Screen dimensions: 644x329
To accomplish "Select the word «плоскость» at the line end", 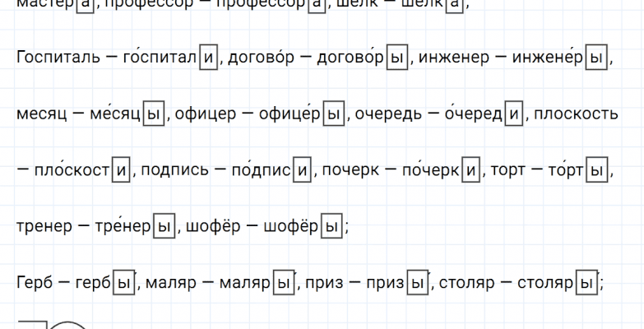I will 576,115.
